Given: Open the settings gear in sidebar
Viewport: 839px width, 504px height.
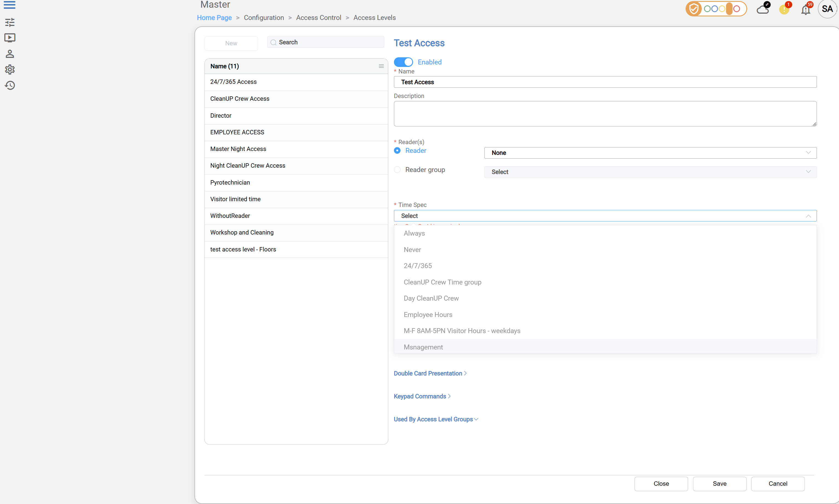Looking at the screenshot, I should click(x=10, y=70).
